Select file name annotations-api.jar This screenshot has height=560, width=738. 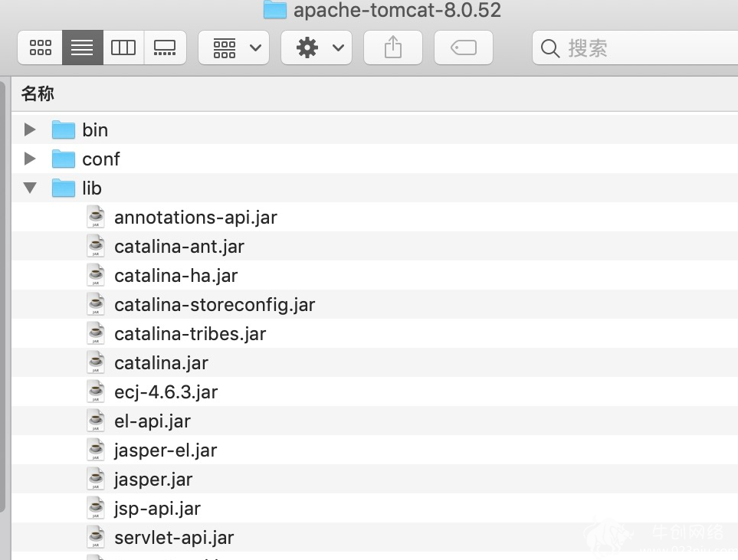pos(195,218)
